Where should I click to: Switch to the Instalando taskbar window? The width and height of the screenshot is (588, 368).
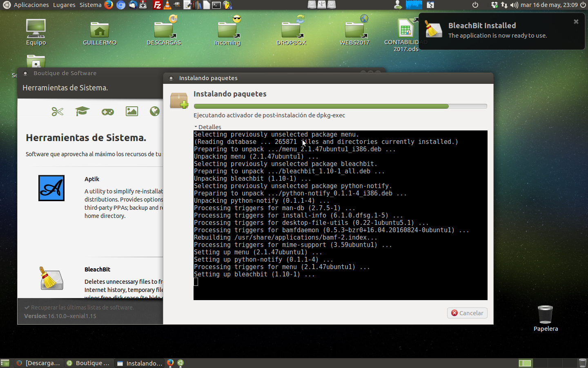click(140, 363)
